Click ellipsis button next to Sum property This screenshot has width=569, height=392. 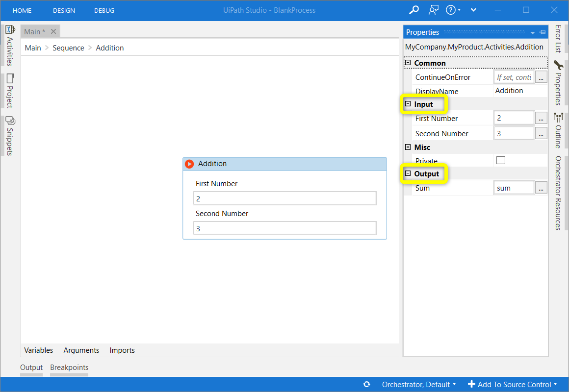tap(541, 188)
